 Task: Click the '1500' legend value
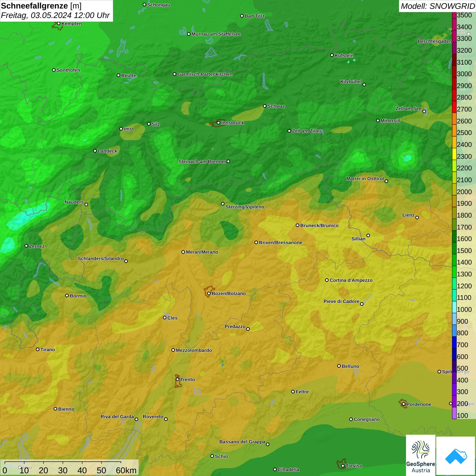click(x=464, y=251)
